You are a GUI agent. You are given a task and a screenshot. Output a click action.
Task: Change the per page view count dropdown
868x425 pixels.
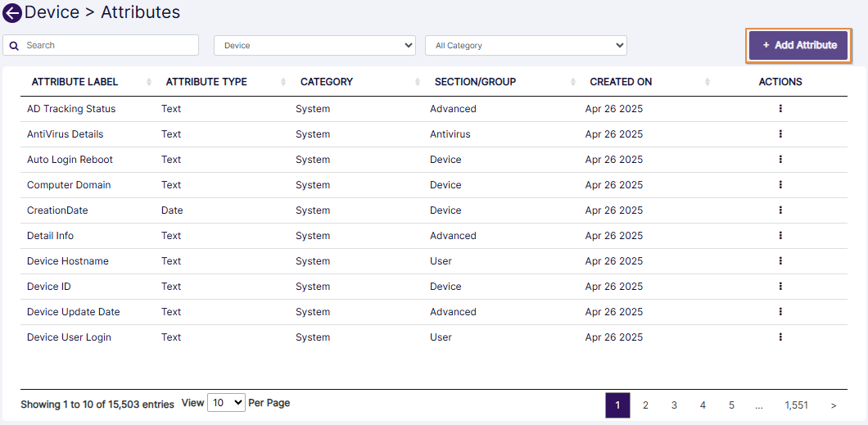(226, 403)
